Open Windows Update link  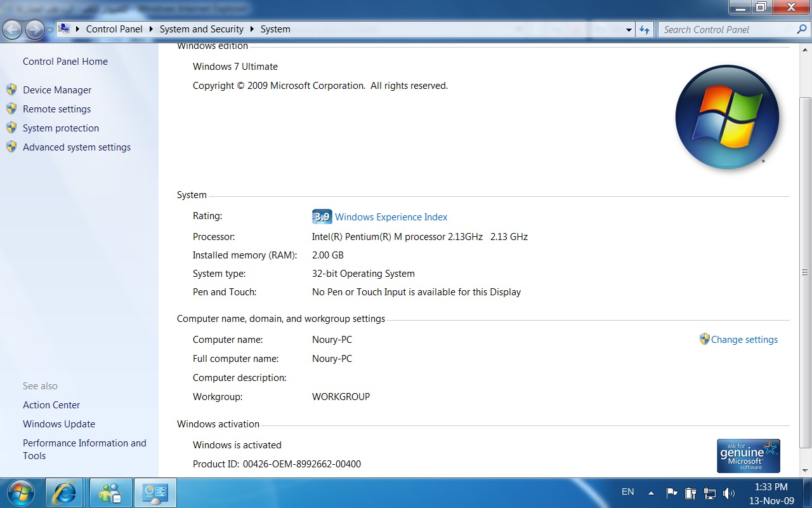pos(59,424)
